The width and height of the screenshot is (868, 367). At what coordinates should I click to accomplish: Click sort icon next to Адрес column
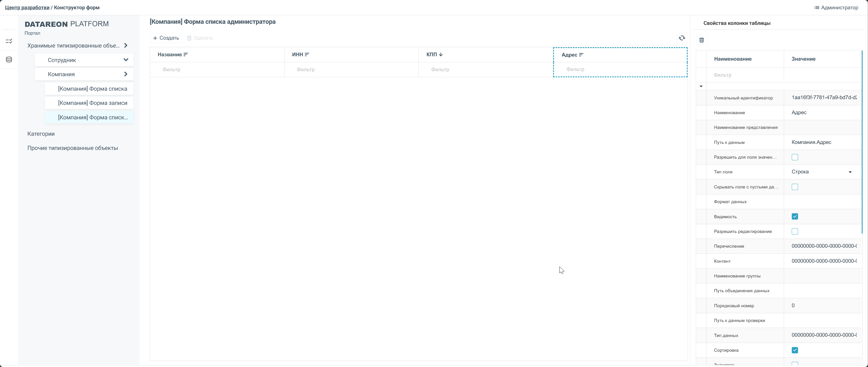pos(581,55)
